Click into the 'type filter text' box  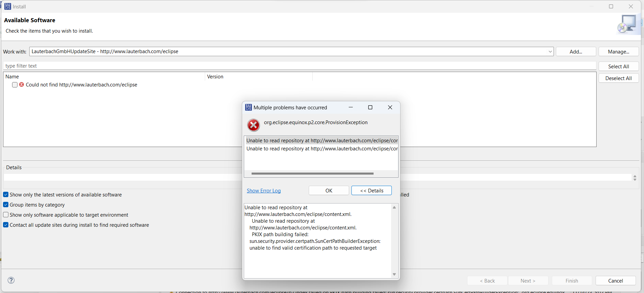click(300, 66)
